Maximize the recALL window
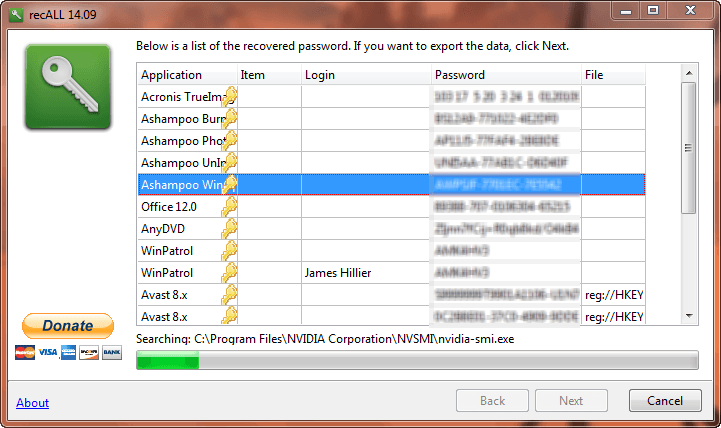The image size is (721, 428). [652, 10]
